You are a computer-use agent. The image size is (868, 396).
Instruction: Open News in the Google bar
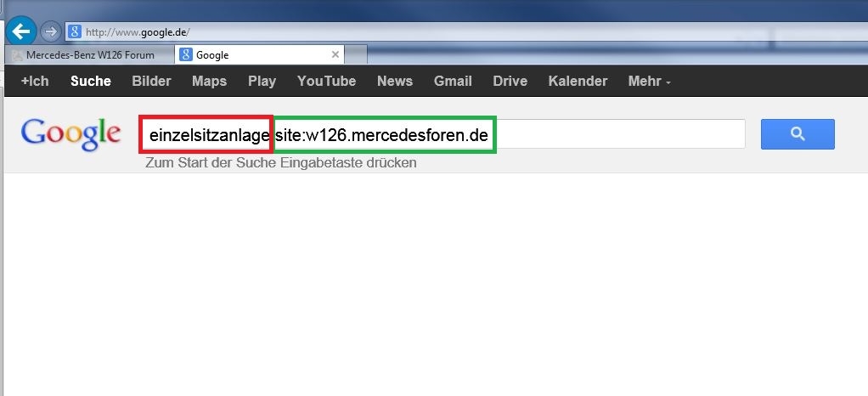(x=395, y=81)
